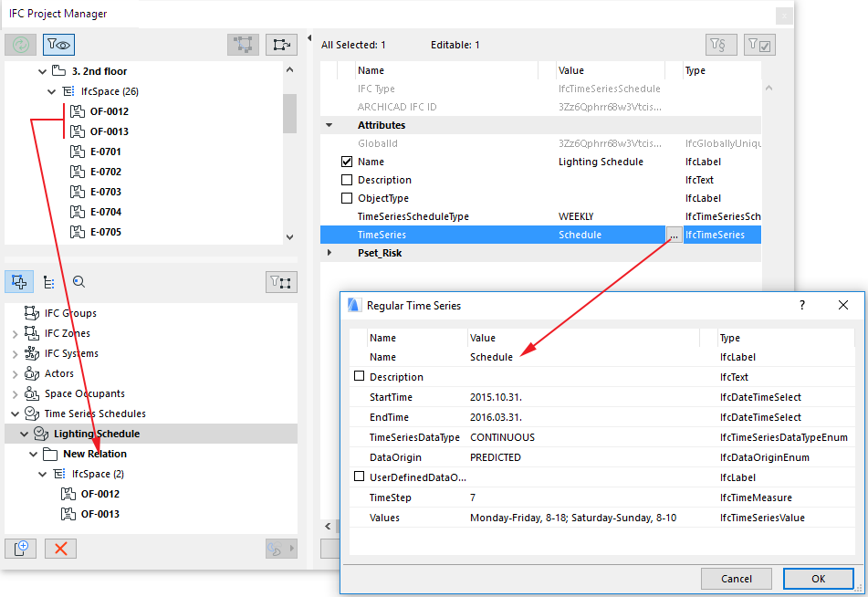This screenshot has height=597, width=868.
Task: Expand the Space Occupants node
Action: [x=15, y=394]
